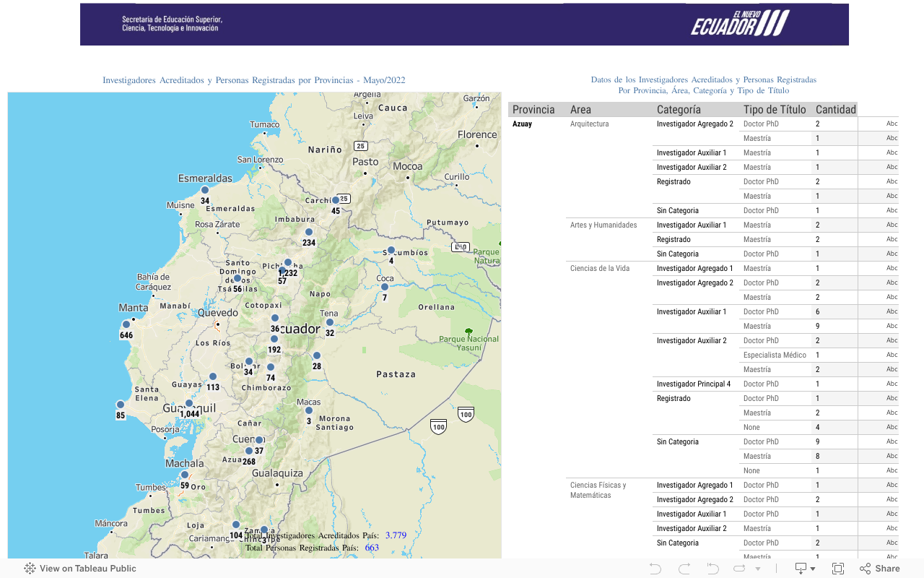
Task: Click the Share button
Action: pyautogui.click(x=880, y=569)
